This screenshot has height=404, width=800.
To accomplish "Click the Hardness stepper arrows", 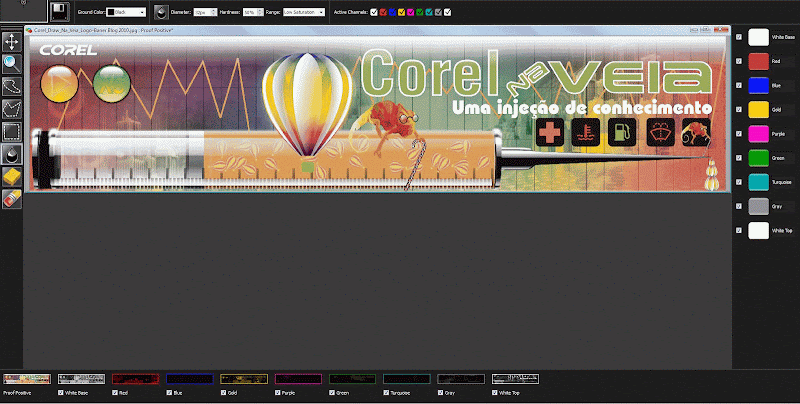I will [260, 12].
